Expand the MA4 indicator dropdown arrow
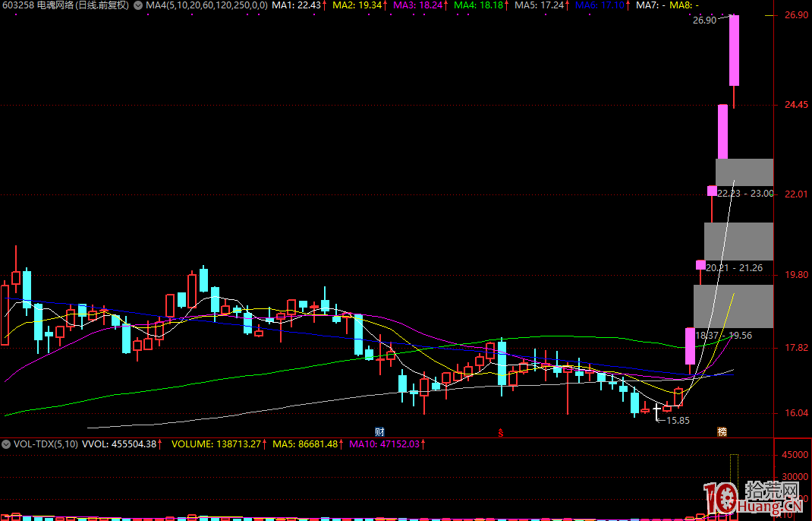 pyautogui.click(x=137, y=5)
